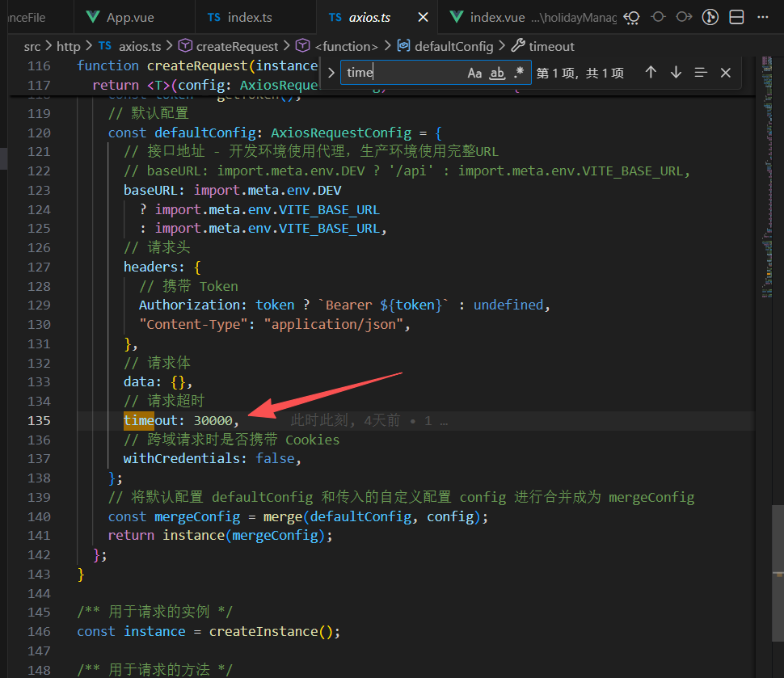
Task: Expand the replace field chevron
Action: tap(331, 73)
